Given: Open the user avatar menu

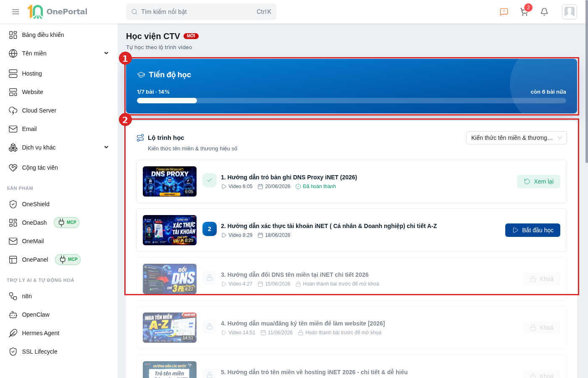Looking at the screenshot, I should coord(570,12).
